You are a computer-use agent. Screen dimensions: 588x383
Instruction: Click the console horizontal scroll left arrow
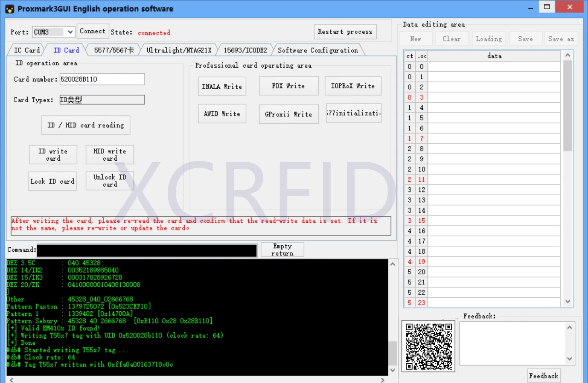(11, 380)
